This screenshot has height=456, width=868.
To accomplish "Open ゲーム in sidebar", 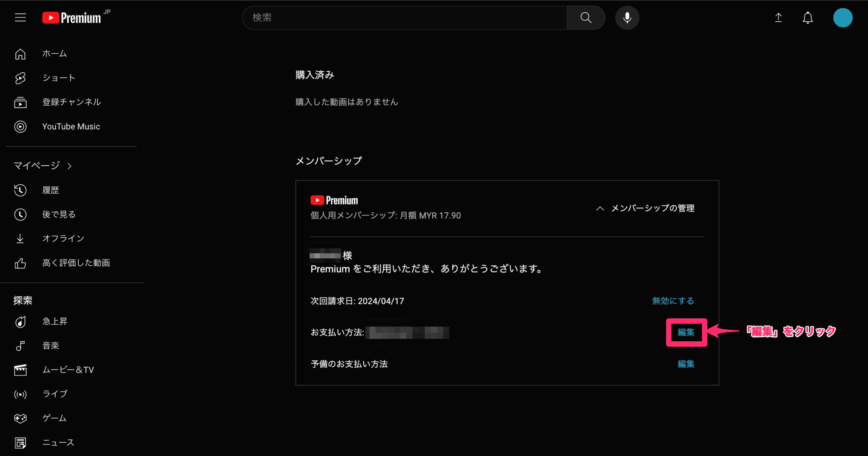I will coord(54,418).
